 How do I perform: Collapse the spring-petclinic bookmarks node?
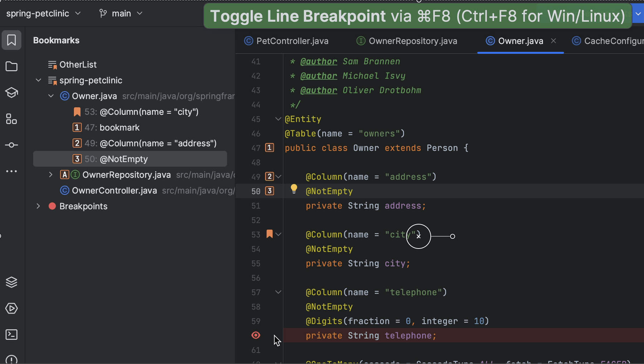pyautogui.click(x=38, y=80)
